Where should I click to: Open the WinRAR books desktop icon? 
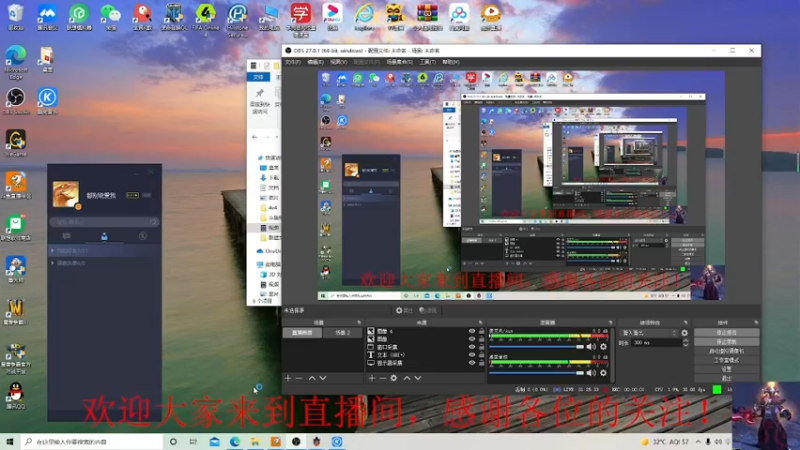point(427,17)
